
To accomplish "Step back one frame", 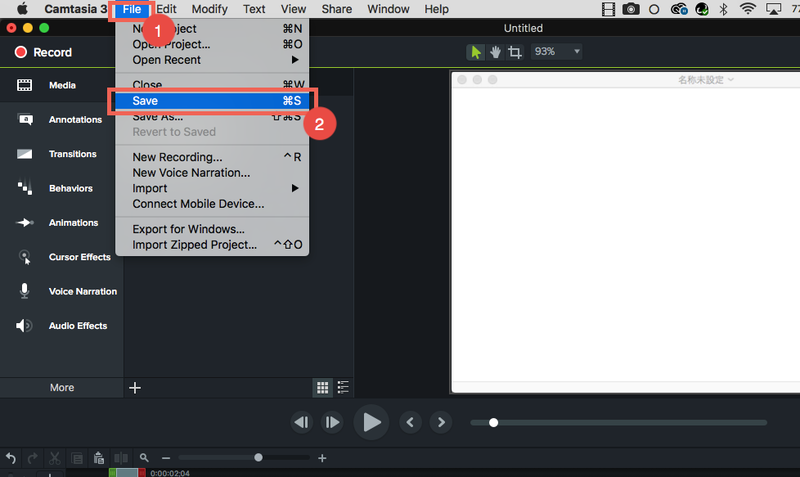I will pyautogui.click(x=302, y=422).
